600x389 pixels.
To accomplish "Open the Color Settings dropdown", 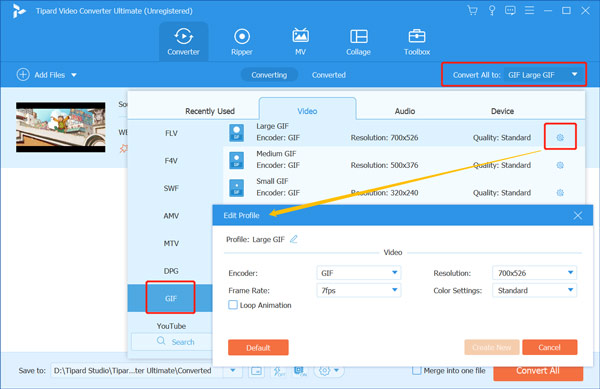I will [x=534, y=290].
